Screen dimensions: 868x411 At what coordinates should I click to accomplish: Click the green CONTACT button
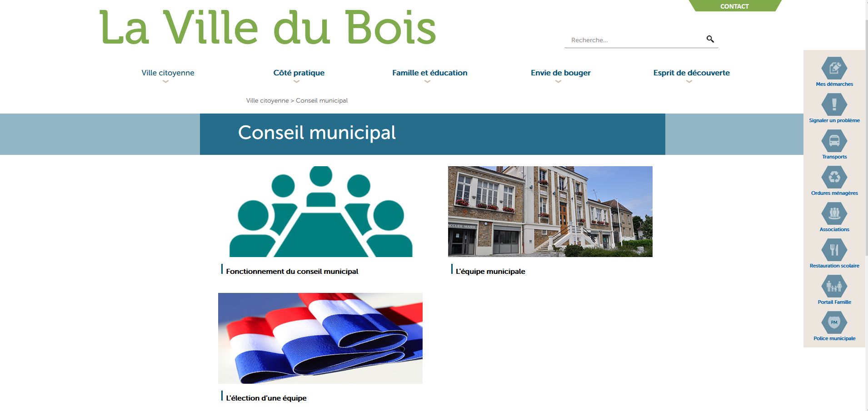[x=734, y=6]
